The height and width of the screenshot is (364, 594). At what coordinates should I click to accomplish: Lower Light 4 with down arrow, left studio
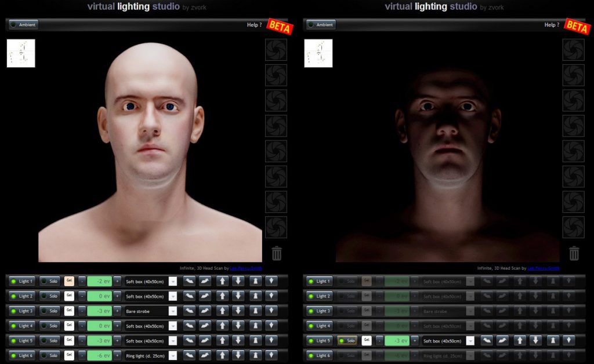(238, 326)
